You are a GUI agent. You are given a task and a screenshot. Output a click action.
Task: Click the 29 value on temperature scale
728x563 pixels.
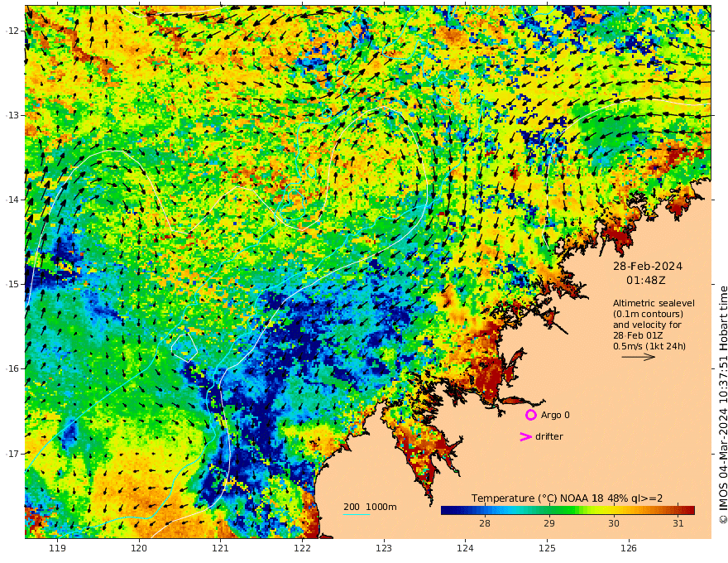coord(549,523)
